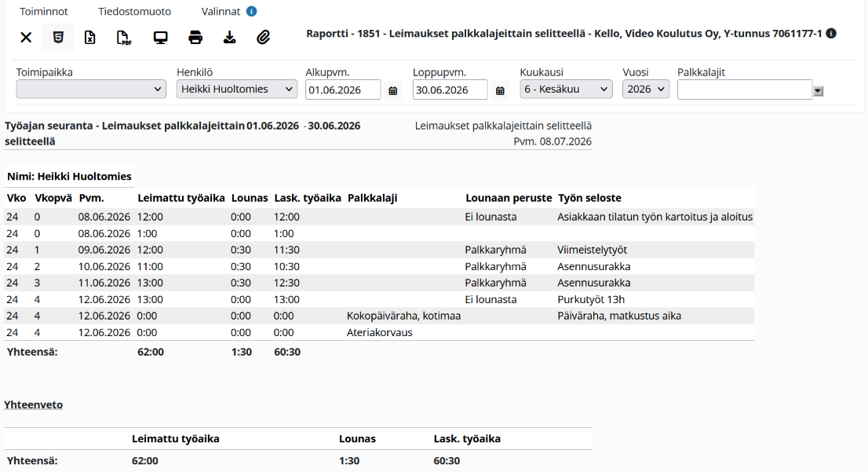
Task: Export report as Excel file icon
Action: (x=89, y=37)
